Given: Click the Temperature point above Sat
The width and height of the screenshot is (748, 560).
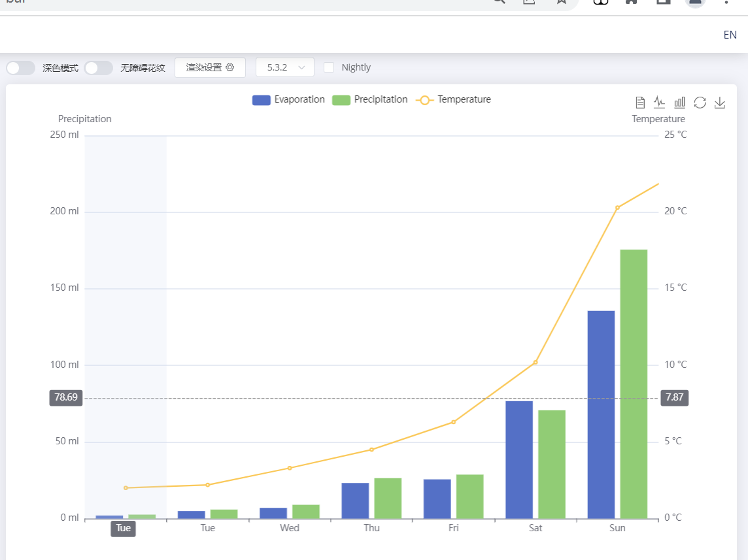Looking at the screenshot, I should (535, 362).
